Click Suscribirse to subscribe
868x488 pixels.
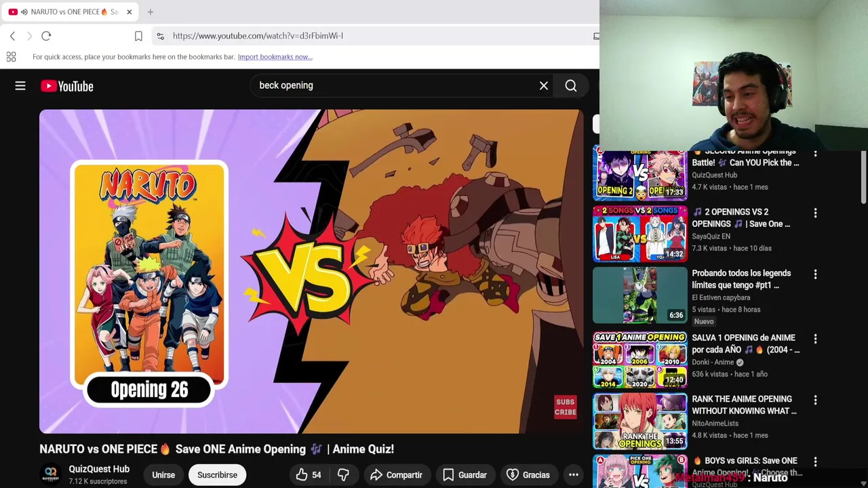(x=217, y=475)
